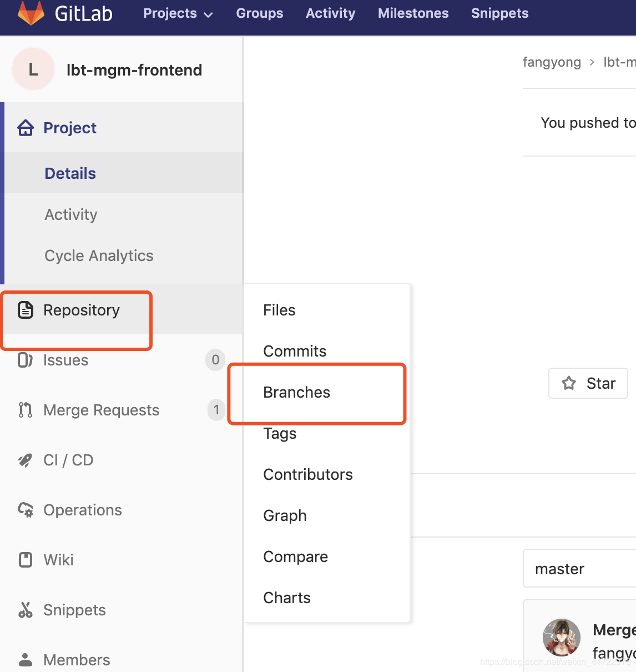
Task: Click the Issues count badge 0
Action: 215,360
